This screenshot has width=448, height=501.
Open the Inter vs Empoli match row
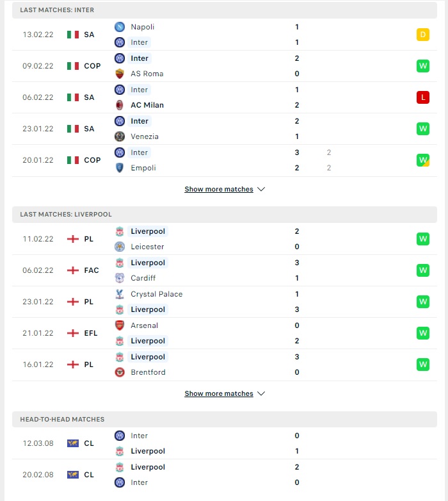224,160
